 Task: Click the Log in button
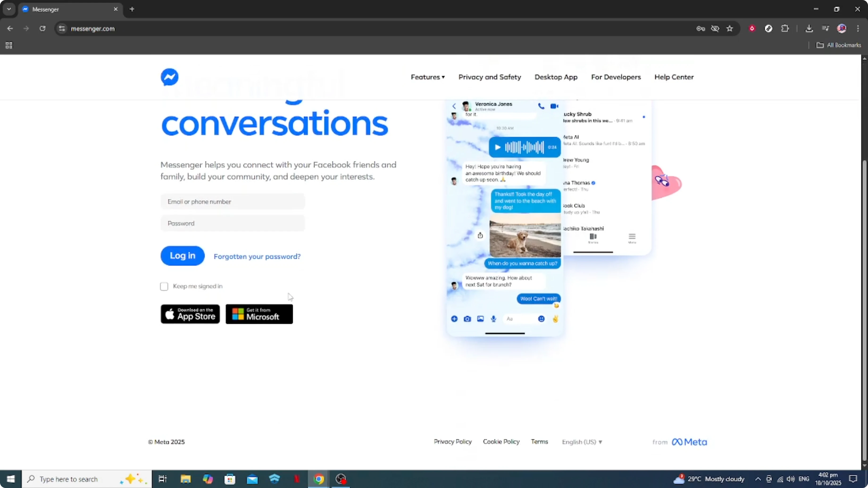(x=182, y=256)
